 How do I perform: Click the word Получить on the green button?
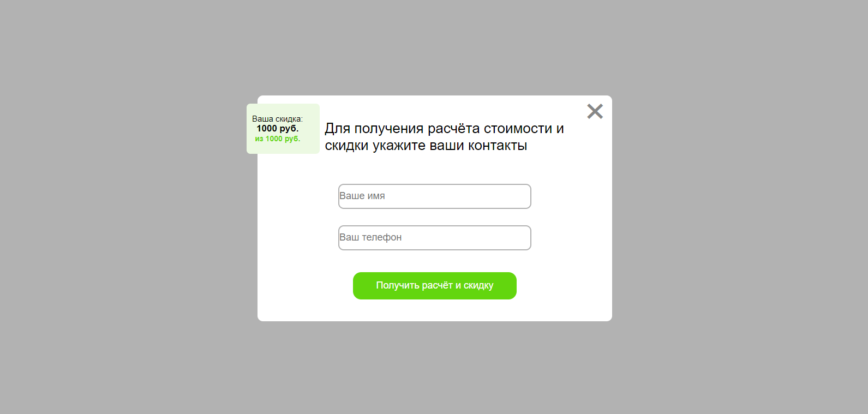[x=397, y=285]
